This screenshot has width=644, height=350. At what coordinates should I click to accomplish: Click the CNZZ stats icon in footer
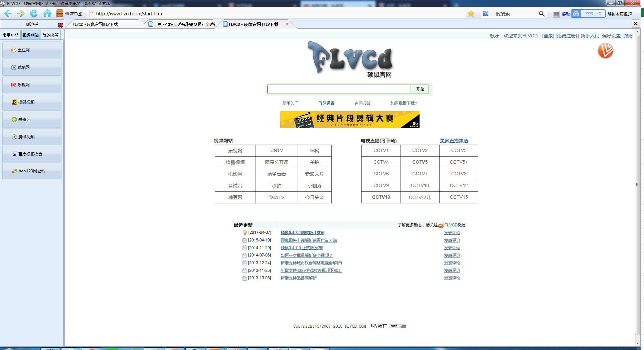[397, 326]
